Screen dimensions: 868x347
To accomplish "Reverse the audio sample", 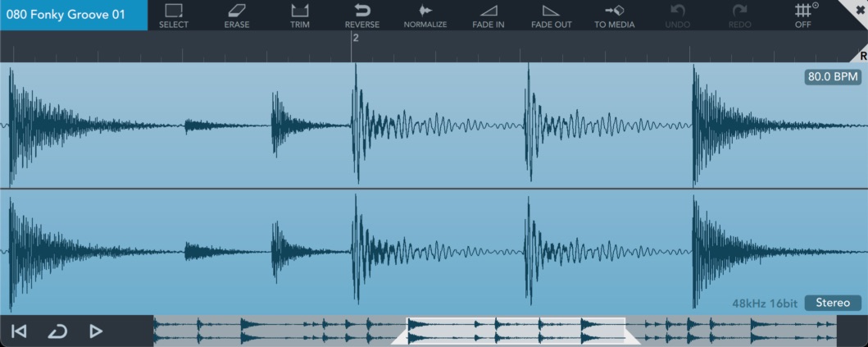I will pyautogui.click(x=362, y=16).
